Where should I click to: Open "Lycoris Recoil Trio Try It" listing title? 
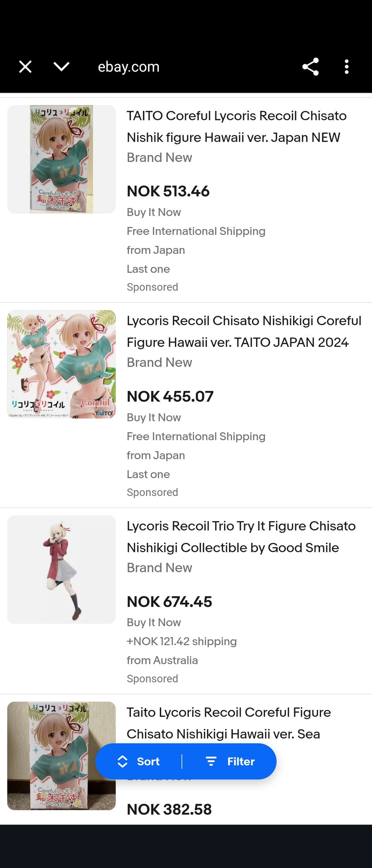(x=241, y=537)
